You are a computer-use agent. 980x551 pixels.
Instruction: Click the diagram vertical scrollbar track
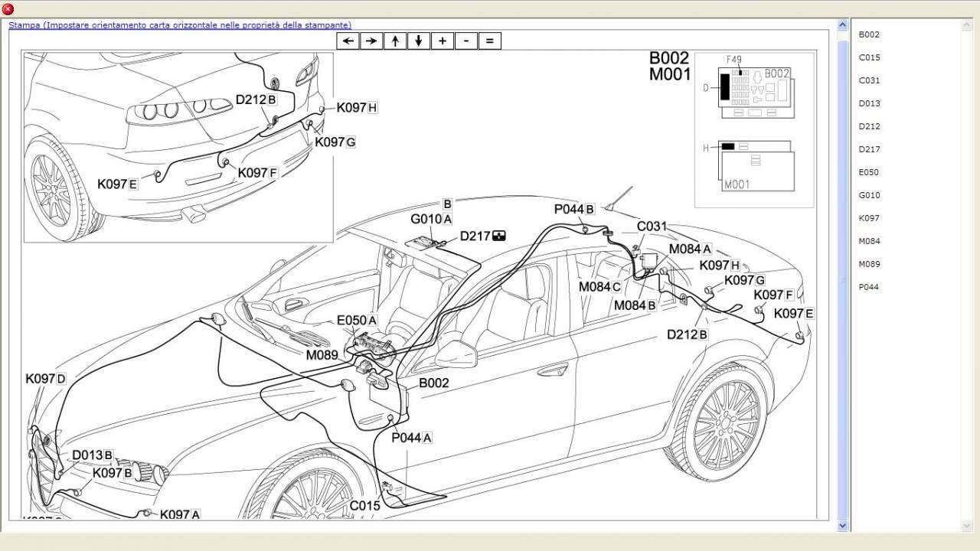point(843,275)
